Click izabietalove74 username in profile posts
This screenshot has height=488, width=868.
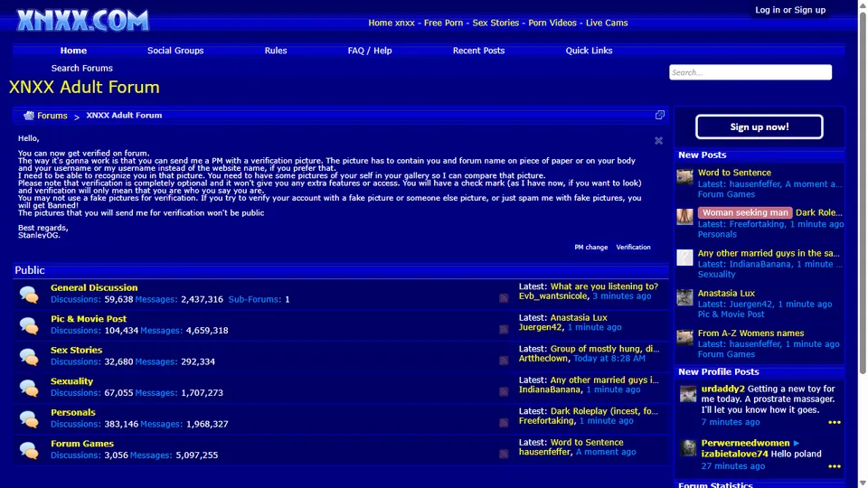734,454
